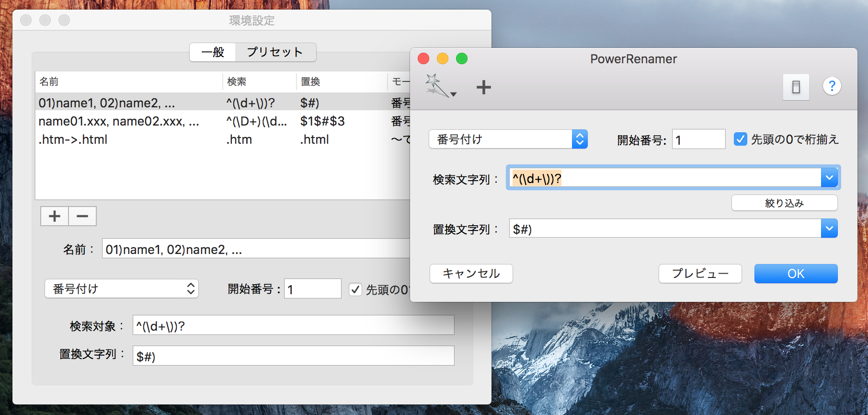Add a new preset with plus button

point(55,216)
